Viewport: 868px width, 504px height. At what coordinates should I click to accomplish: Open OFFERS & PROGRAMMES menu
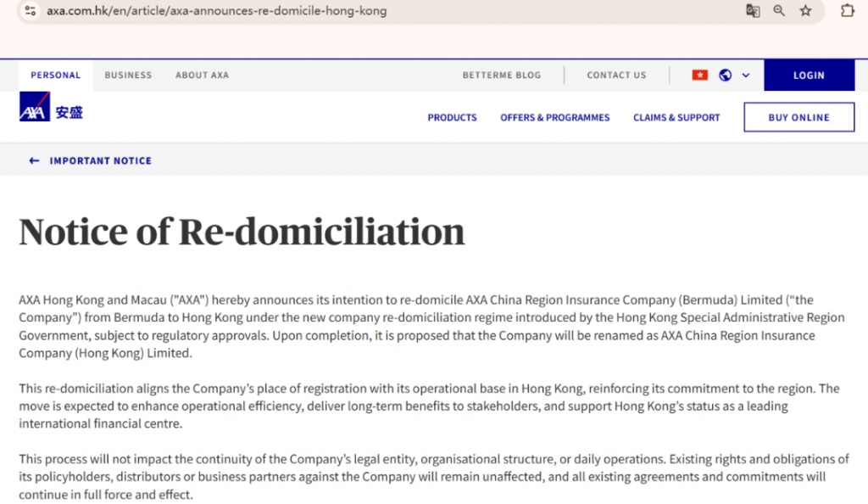pyautogui.click(x=554, y=117)
